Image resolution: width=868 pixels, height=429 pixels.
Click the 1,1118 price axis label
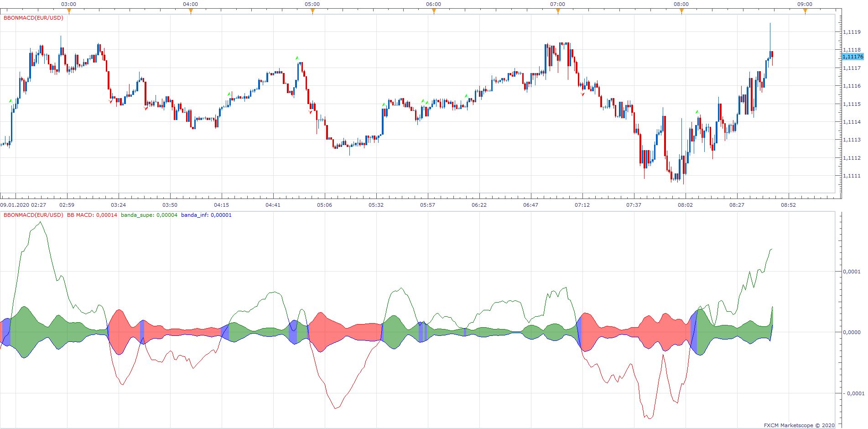tap(852, 50)
